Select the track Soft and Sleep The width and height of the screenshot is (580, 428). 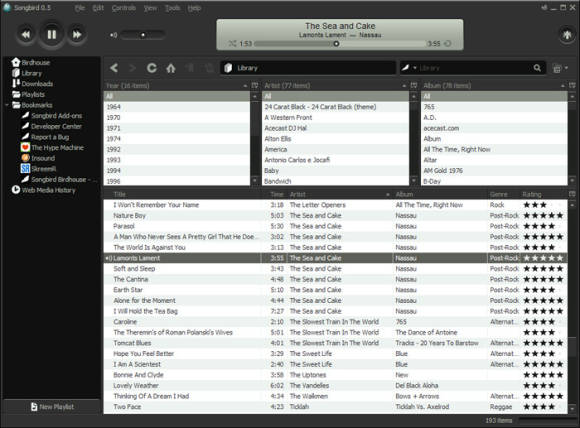335,269
